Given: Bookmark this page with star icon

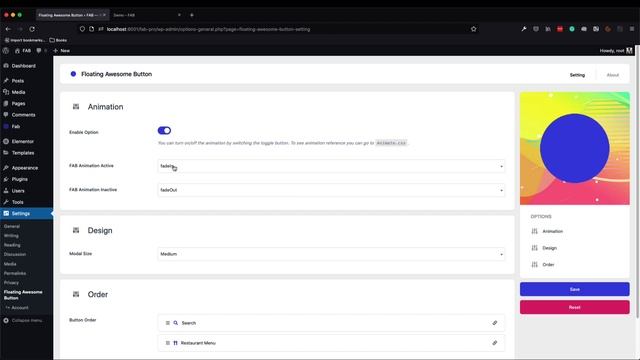Looking at the screenshot, I should tap(473, 29).
